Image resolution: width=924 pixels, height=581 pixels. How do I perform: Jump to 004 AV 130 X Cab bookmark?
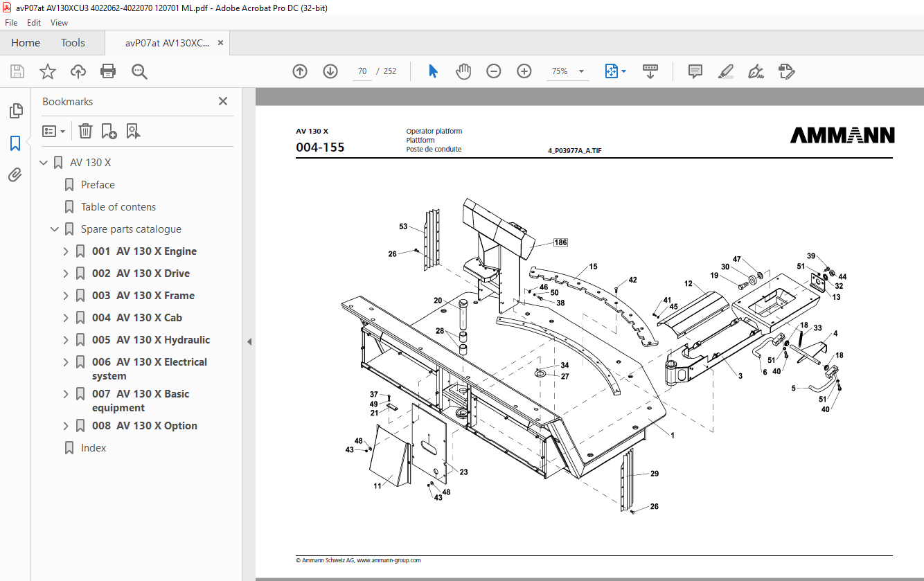137,318
